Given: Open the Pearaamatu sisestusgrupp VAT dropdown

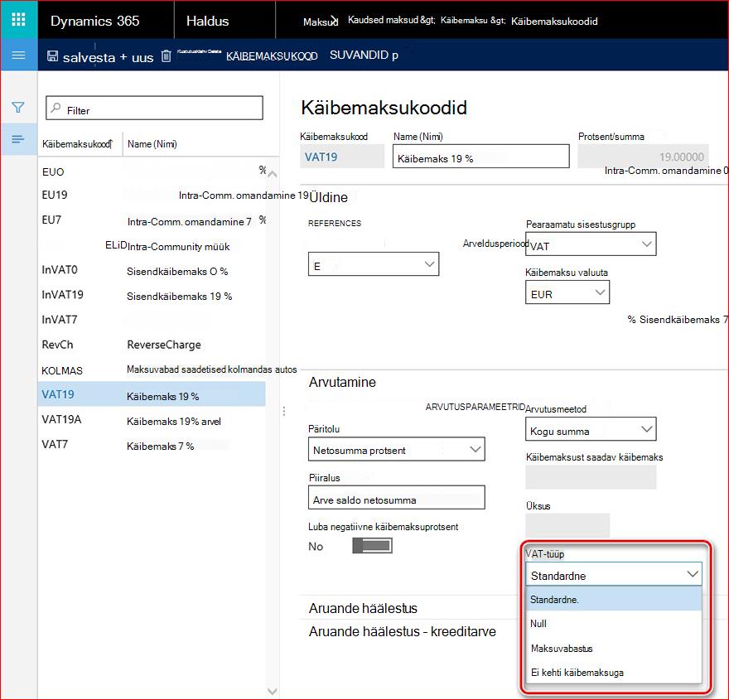Looking at the screenshot, I should (591, 244).
